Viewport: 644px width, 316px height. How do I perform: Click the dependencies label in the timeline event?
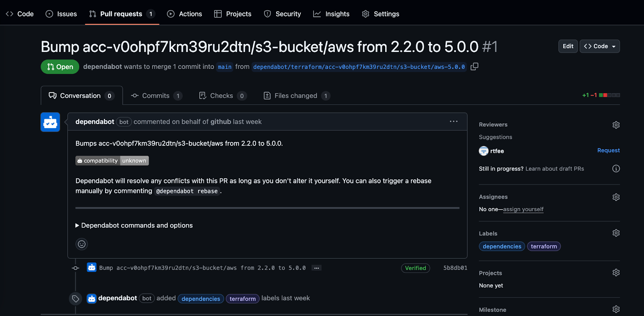click(201, 299)
